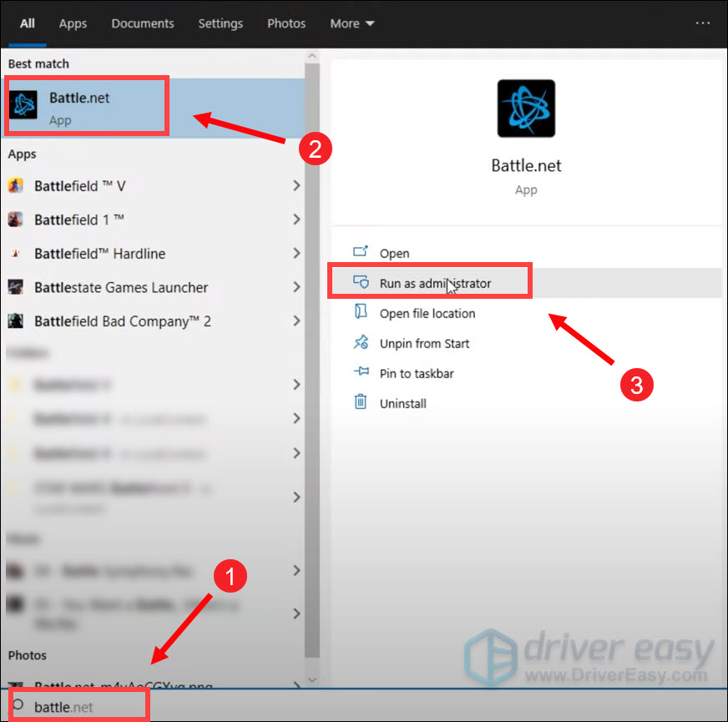Click the Pin to taskbar pin icon
Image resolution: width=728 pixels, height=722 pixels.
(x=362, y=373)
